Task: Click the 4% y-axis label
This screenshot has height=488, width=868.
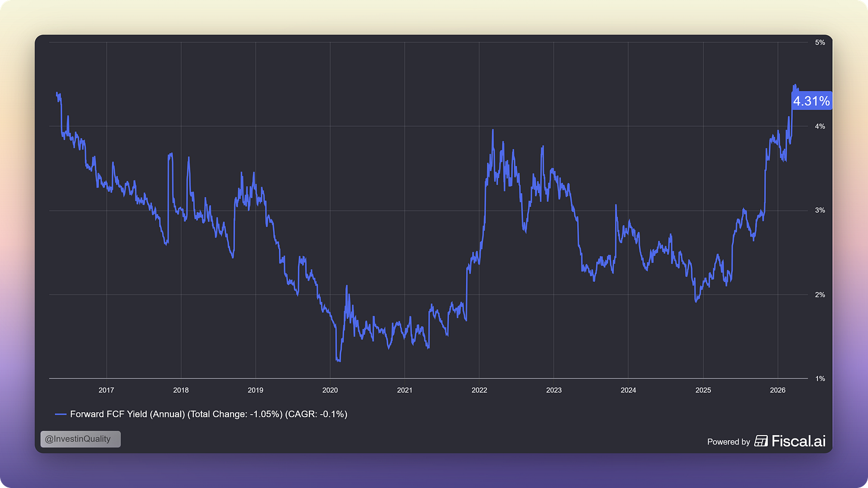Action: (820, 126)
